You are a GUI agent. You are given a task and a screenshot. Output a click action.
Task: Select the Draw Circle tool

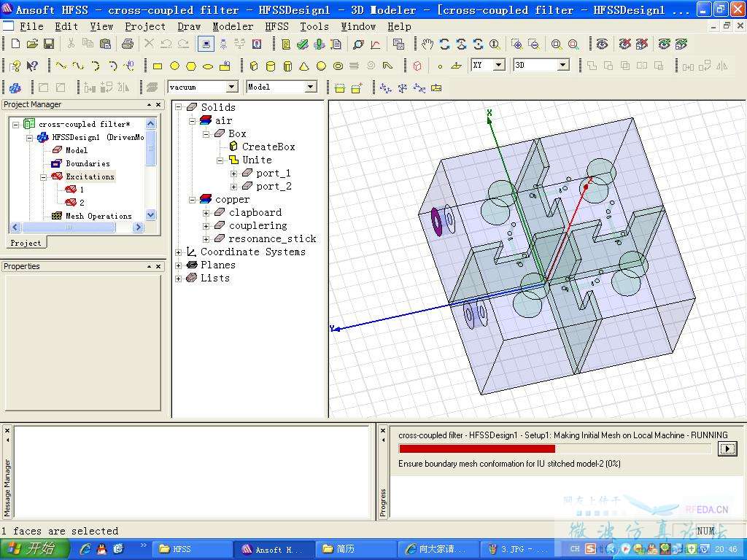[x=174, y=66]
